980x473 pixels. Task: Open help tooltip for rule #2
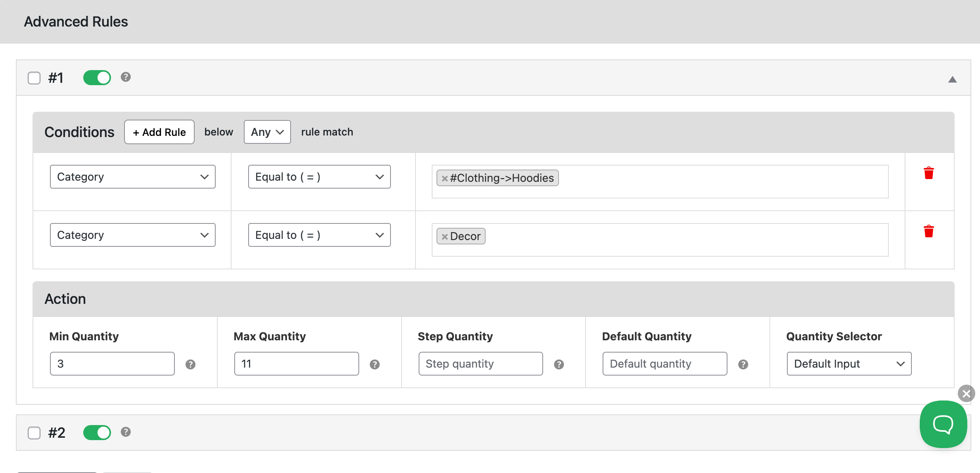pos(126,432)
